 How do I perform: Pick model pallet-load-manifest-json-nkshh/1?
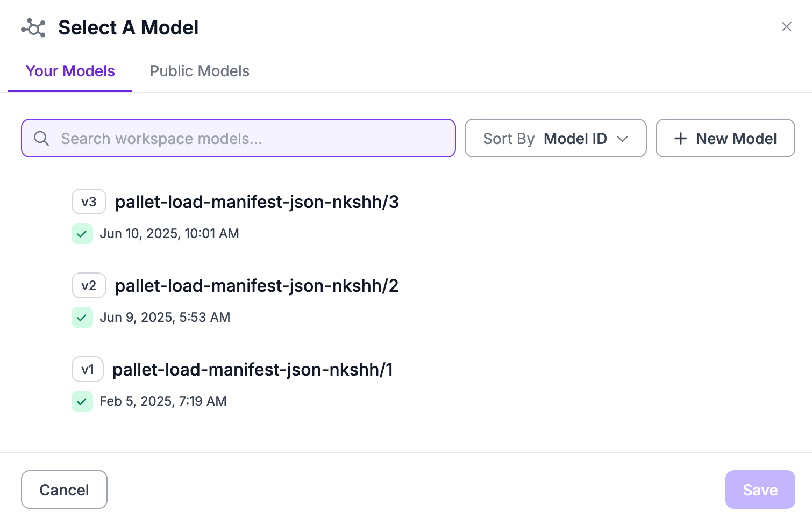253,370
